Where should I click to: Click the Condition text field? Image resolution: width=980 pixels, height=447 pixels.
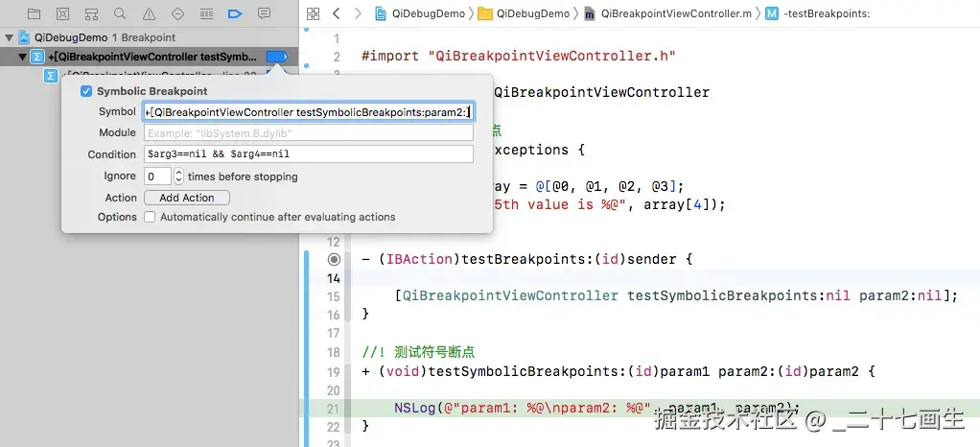click(x=309, y=154)
